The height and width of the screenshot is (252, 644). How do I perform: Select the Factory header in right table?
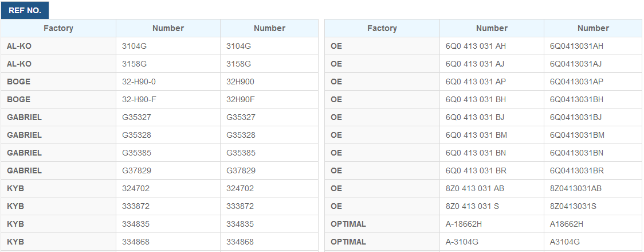coord(382,28)
